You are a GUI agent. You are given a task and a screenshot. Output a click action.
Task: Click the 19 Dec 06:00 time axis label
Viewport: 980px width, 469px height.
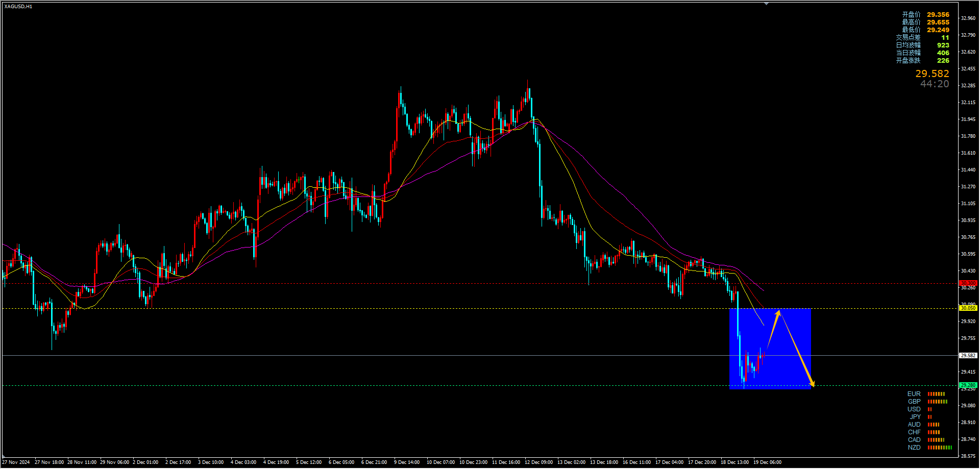[x=767, y=462]
